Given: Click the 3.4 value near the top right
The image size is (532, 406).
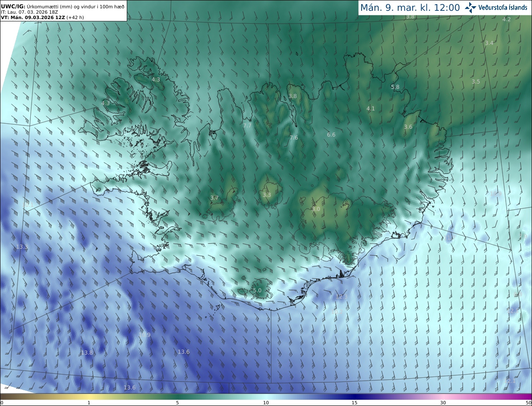Looking at the screenshot, I should (489, 43).
